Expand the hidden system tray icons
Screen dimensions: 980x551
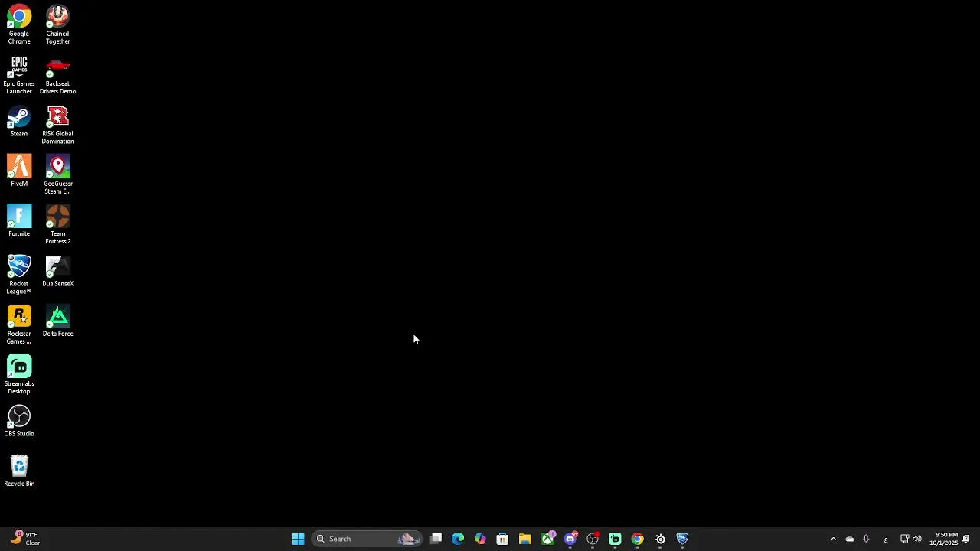coord(833,539)
